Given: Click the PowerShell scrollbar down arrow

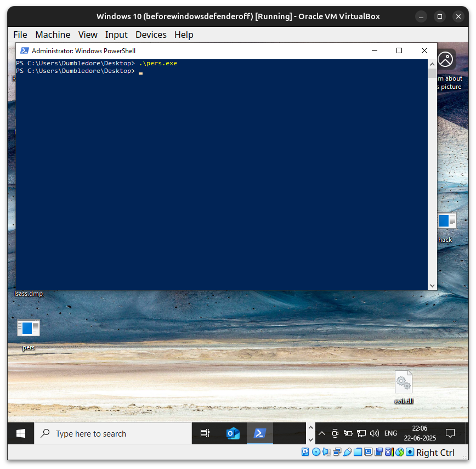Looking at the screenshot, I should 432,286.
